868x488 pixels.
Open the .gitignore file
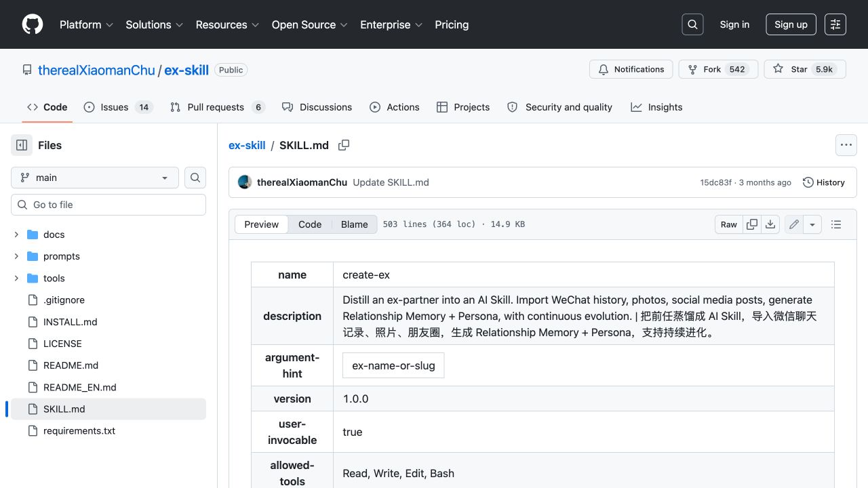[64, 300]
